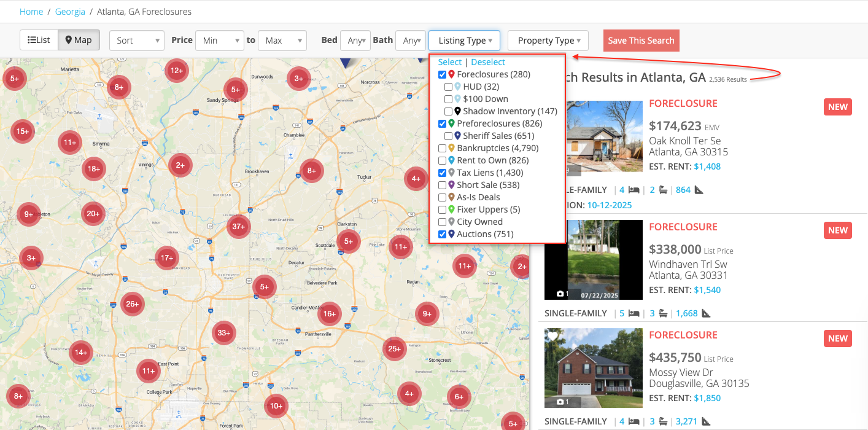The width and height of the screenshot is (868, 430).
Task: Click the red Foreclosures map pin icon in the filter list
Action: click(451, 74)
